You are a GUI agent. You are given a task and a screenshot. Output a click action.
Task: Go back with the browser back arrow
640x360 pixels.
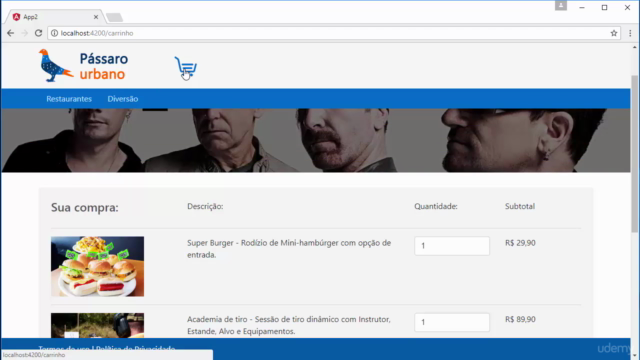11,33
